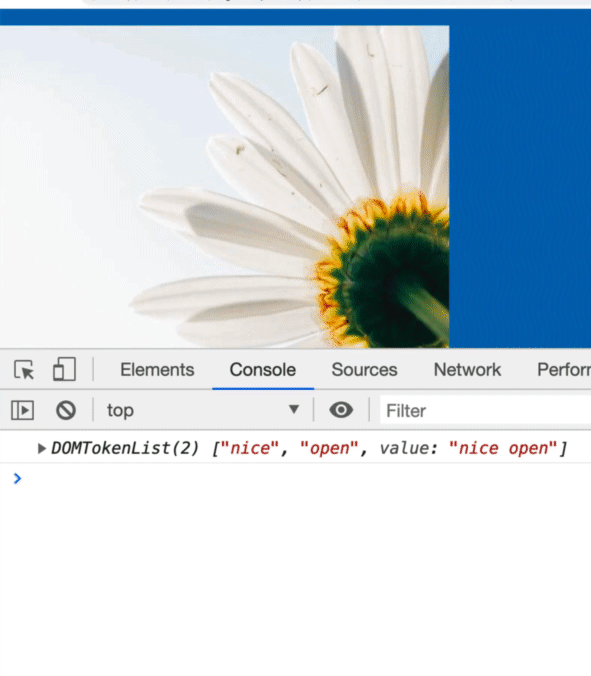Viewport: 591px width, 676px height.
Task: Clear the console with the ban icon
Action: click(66, 410)
